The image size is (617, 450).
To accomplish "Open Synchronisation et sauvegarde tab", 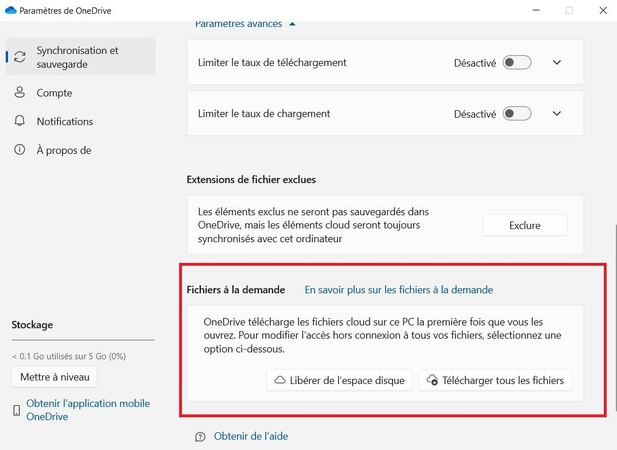I will 81,57.
